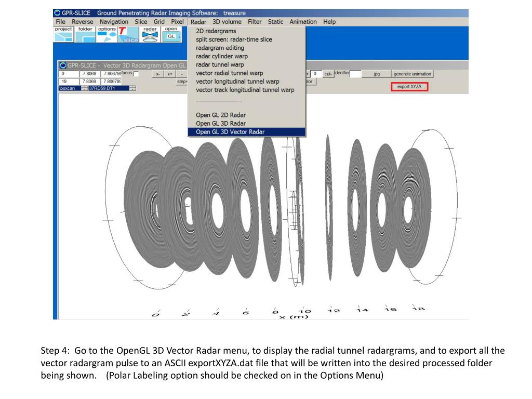Screen dimensions: 532x399
Task: Click the start x field showing 0
Action: coord(69,74)
